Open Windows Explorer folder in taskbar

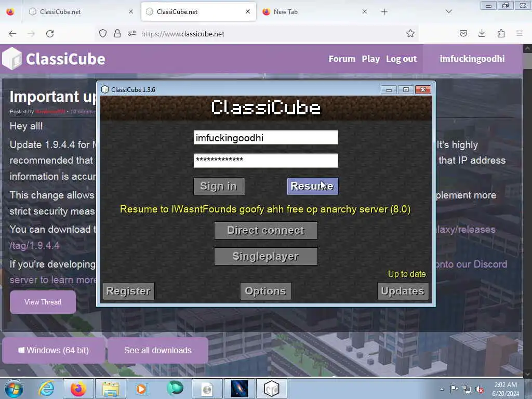pyautogui.click(x=111, y=389)
